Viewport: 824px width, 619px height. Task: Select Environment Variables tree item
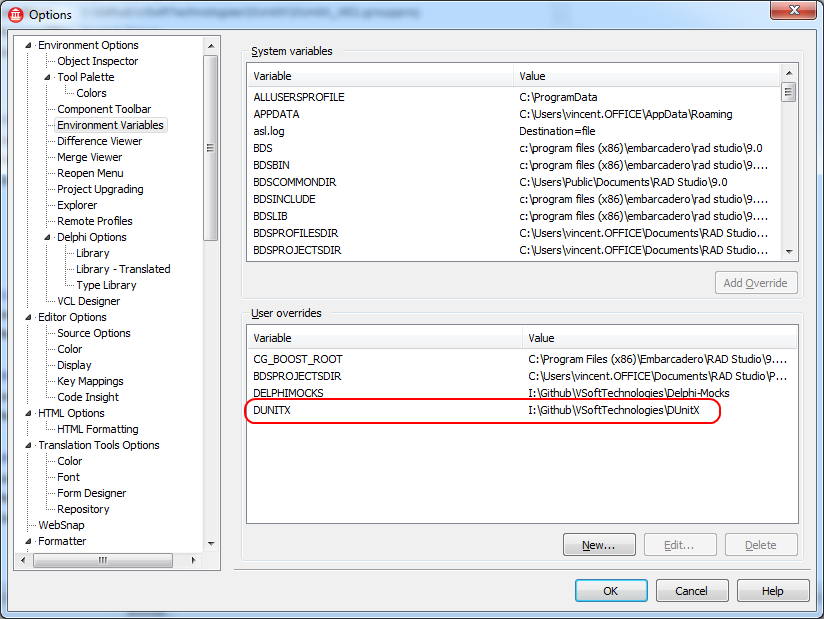pyautogui.click(x=110, y=125)
